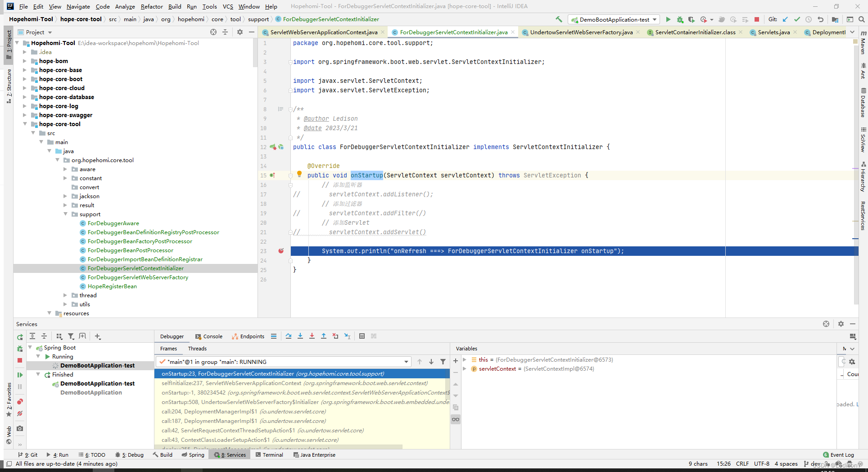Run DemoBootApplication-test with green play icon

668,19
